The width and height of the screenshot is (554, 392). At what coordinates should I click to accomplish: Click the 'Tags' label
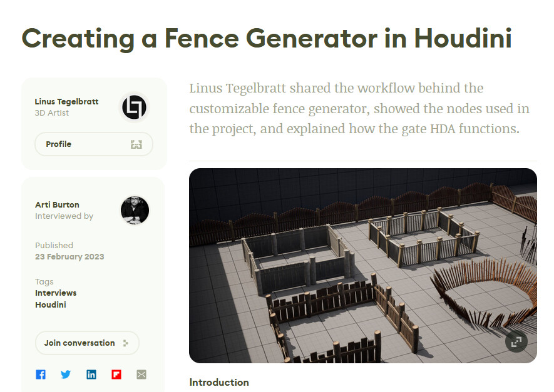pos(44,281)
